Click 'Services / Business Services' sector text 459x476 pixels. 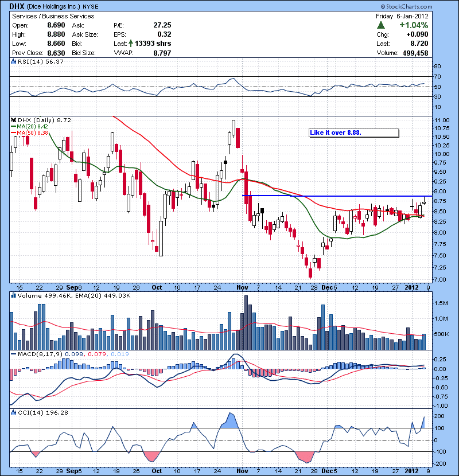(53, 16)
